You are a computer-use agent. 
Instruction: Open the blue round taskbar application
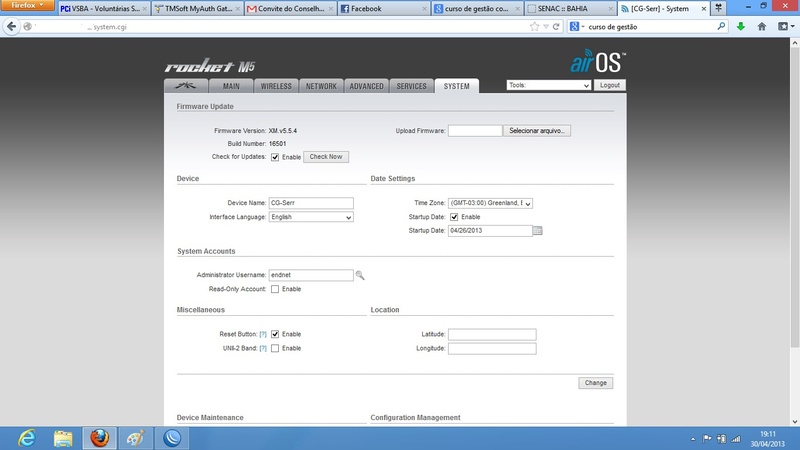(x=172, y=438)
